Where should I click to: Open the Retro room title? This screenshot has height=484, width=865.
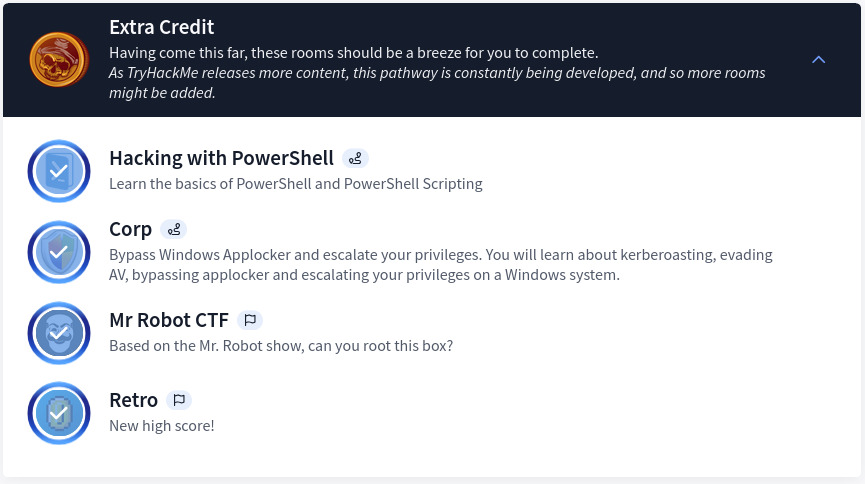(x=133, y=400)
